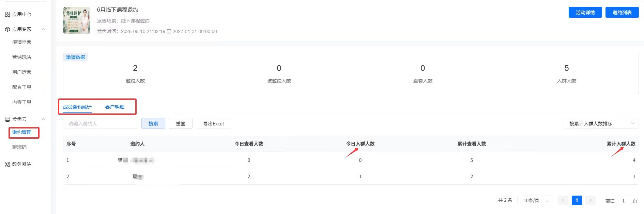Go to next page arrow
This screenshot has height=214, width=644.
point(591,200)
